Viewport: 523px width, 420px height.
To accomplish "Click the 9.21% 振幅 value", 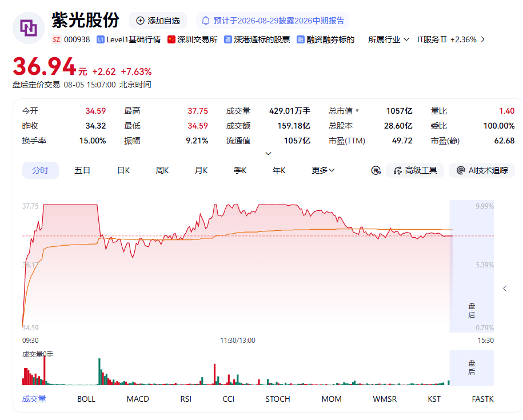I will pos(197,141).
